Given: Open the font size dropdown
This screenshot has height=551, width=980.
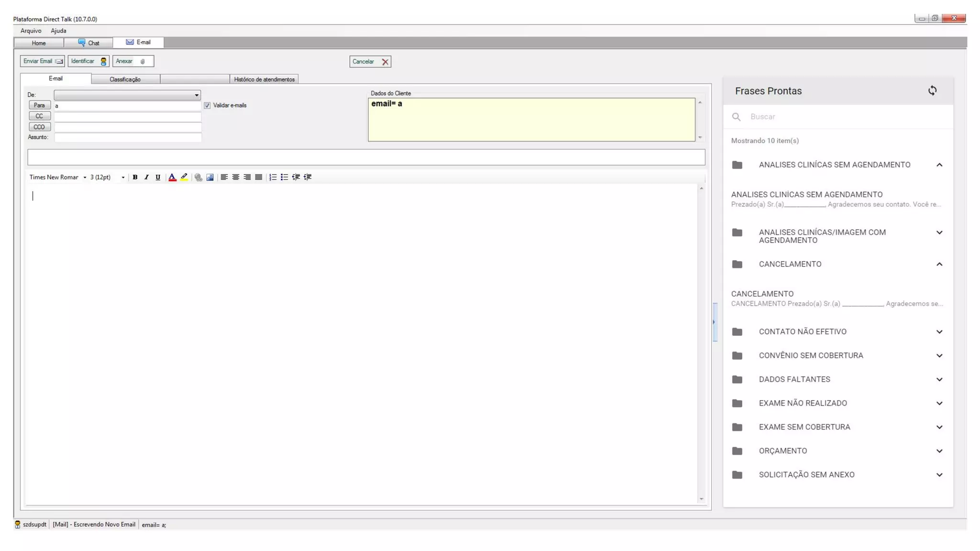Looking at the screenshot, I should coord(123,177).
